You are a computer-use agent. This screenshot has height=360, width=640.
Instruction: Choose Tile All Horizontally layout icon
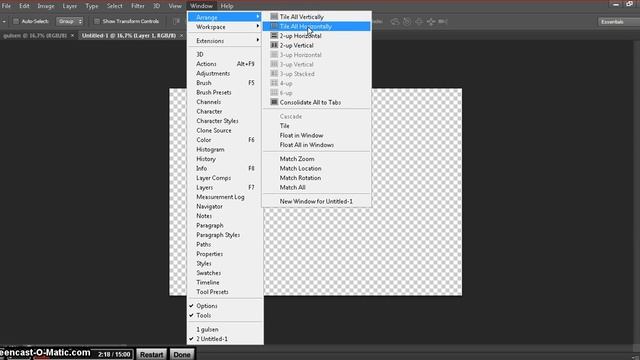coord(274,26)
